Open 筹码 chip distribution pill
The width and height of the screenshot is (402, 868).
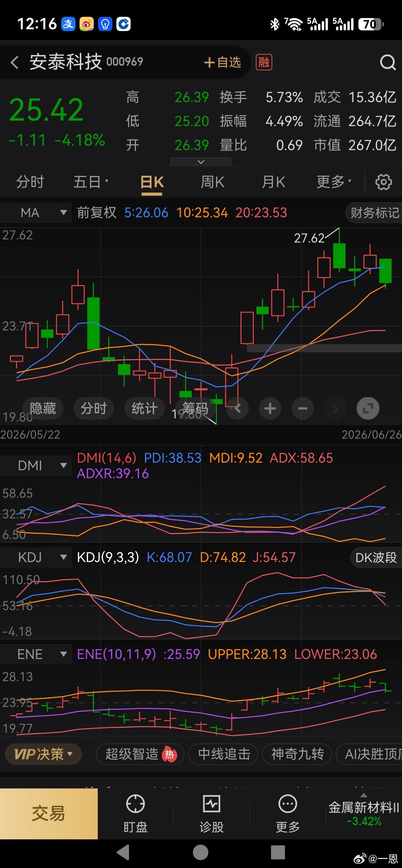click(195, 408)
